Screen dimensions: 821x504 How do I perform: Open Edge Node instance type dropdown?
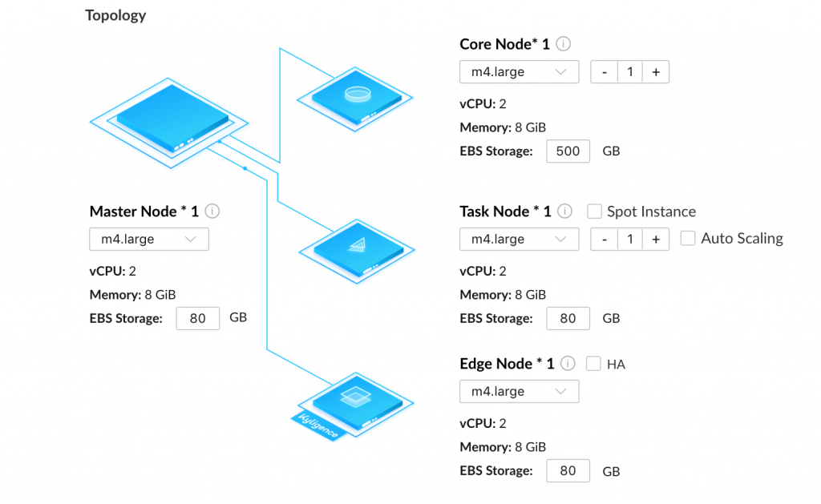tap(519, 391)
